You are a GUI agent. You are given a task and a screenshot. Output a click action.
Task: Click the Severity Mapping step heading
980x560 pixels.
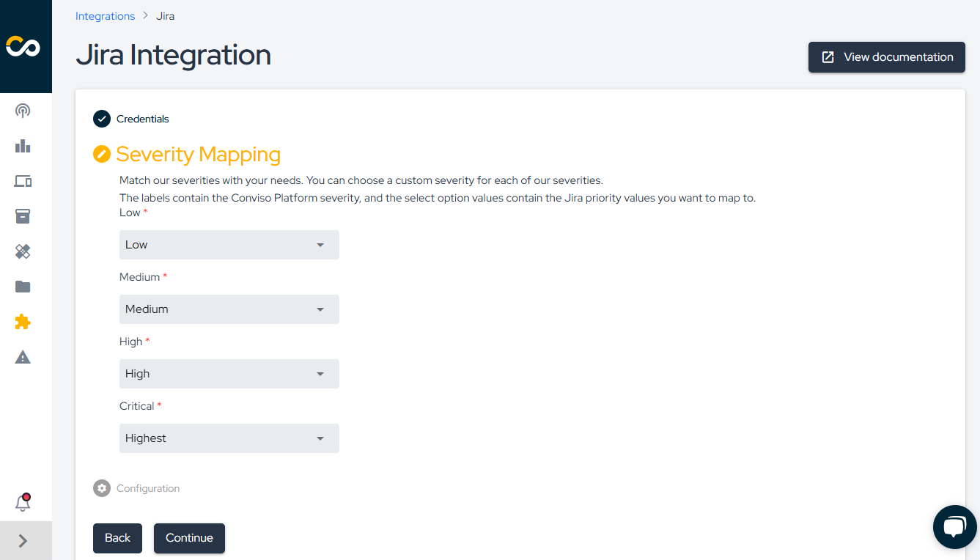199,154
